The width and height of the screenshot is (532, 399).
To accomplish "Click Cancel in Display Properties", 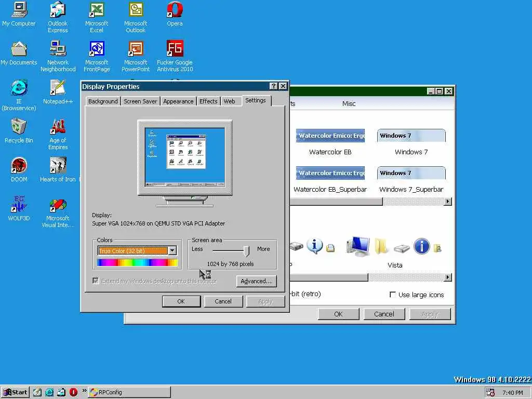I will click(223, 301).
